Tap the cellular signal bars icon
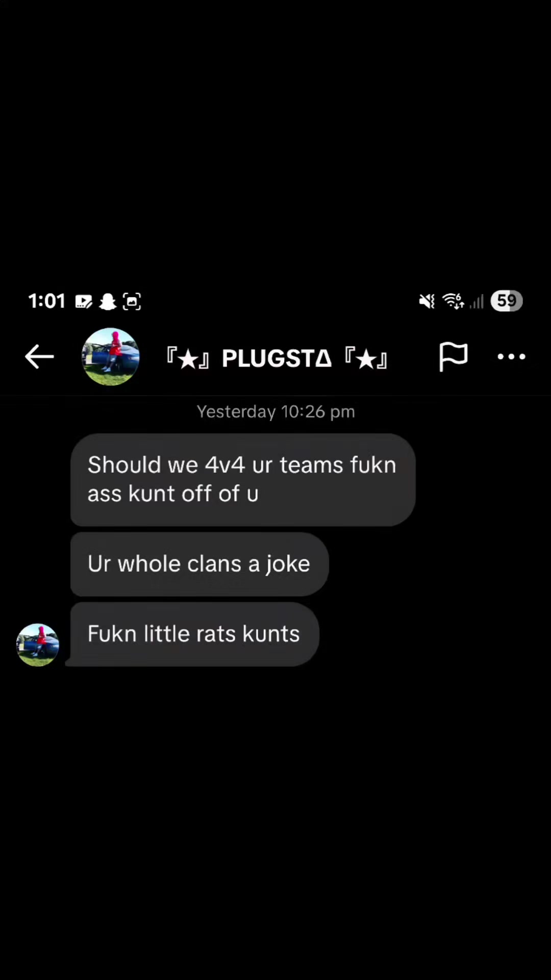Screen dimensions: 551x980 [x=477, y=302]
